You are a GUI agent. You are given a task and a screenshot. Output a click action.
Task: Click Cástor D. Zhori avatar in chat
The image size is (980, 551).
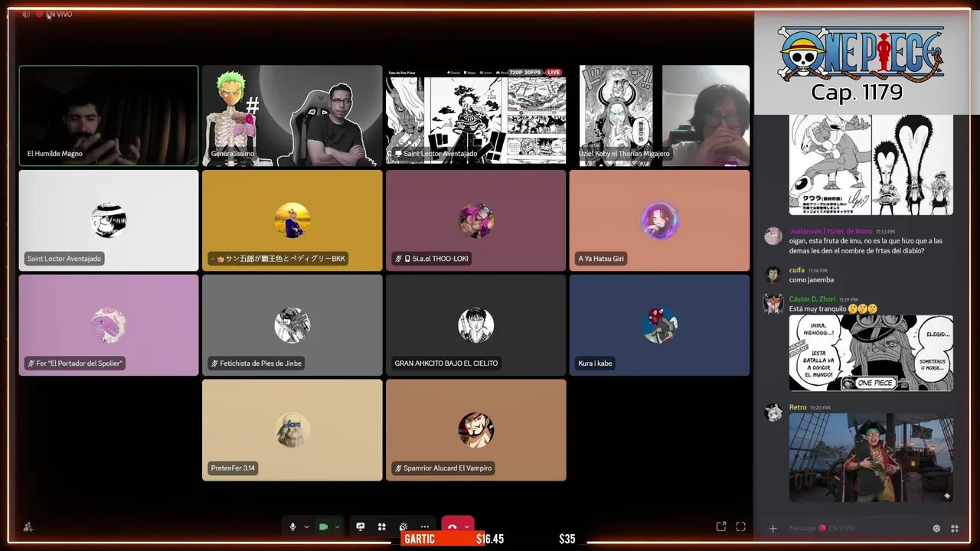[x=773, y=304]
